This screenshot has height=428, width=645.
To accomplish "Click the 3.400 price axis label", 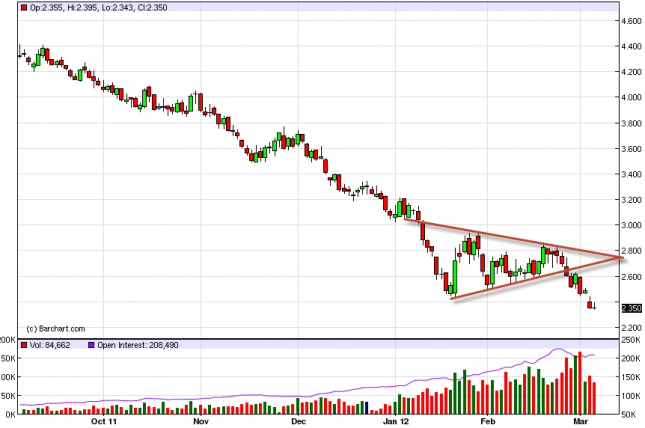I will click(632, 174).
